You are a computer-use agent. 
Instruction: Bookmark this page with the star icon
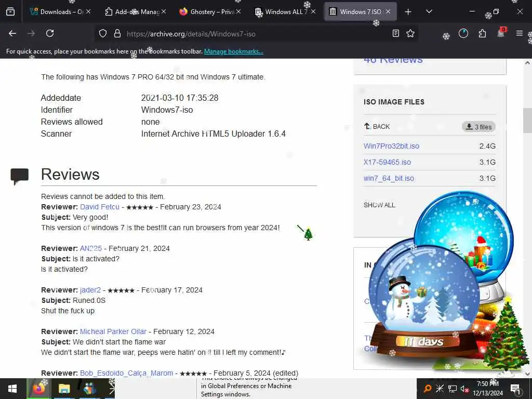coord(410,33)
